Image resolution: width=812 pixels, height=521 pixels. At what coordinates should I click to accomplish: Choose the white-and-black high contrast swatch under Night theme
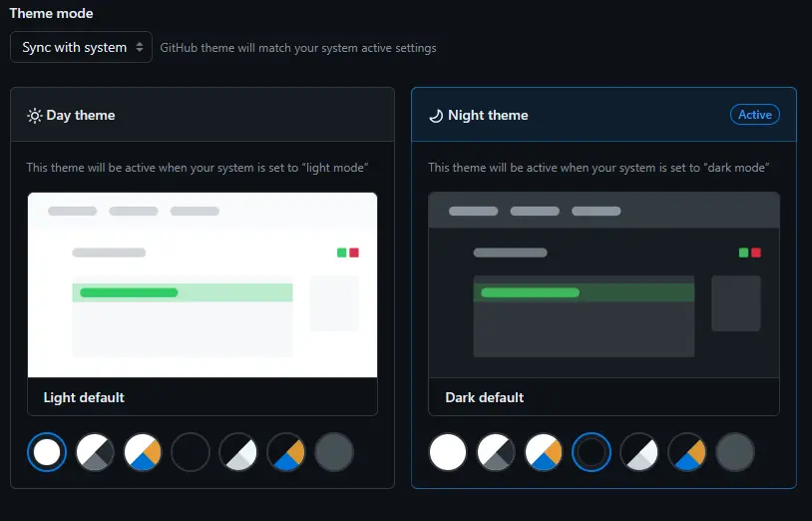pyautogui.click(x=496, y=452)
